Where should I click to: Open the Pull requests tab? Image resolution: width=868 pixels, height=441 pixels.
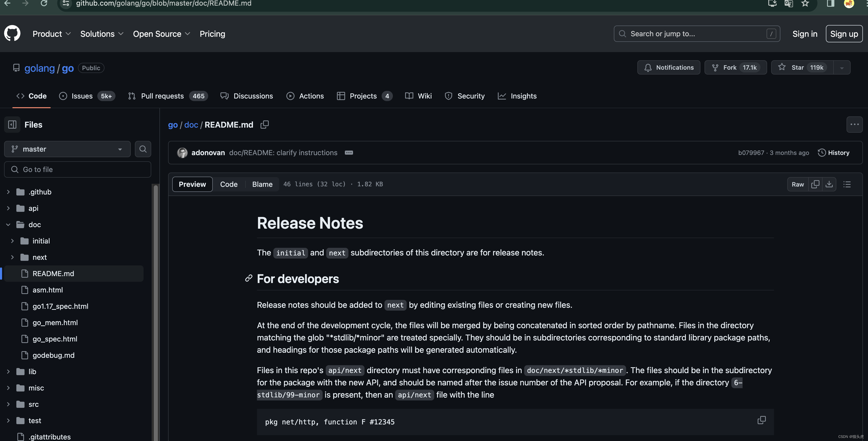pyautogui.click(x=168, y=96)
